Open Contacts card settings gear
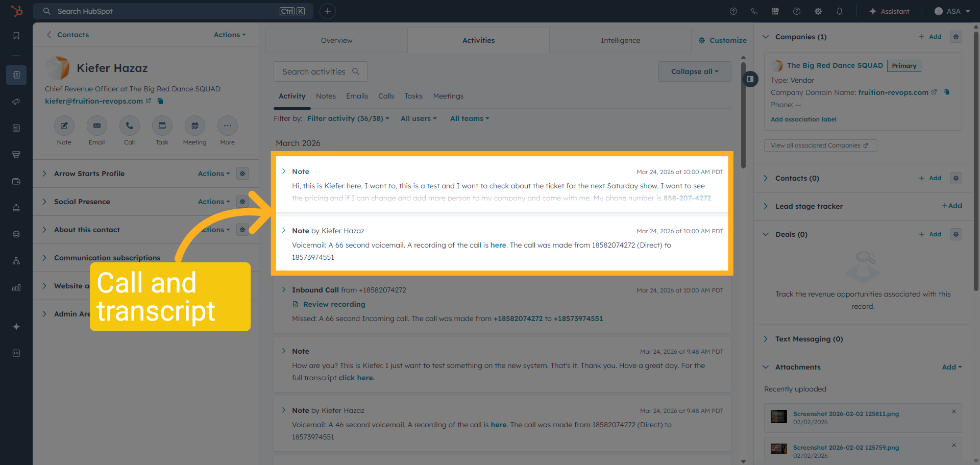Image resolution: width=980 pixels, height=465 pixels. [x=956, y=178]
